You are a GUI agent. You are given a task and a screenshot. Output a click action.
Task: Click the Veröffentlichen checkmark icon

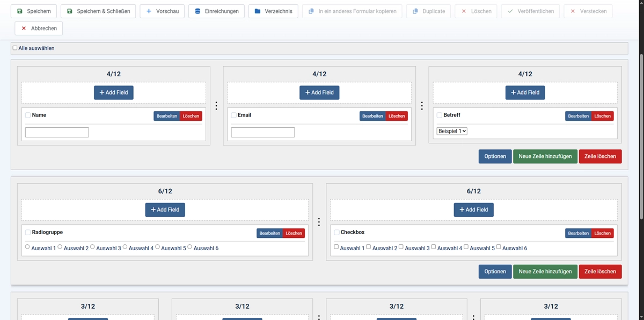[511, 11]
